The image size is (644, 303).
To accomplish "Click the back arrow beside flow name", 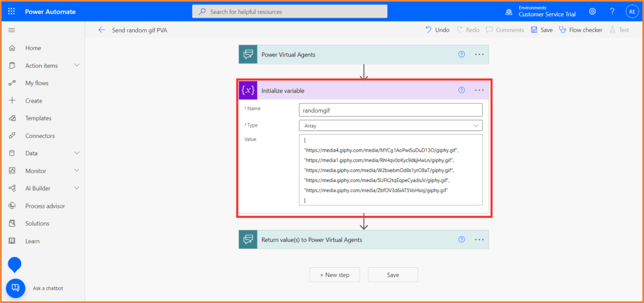I will (x=102, y=30).
